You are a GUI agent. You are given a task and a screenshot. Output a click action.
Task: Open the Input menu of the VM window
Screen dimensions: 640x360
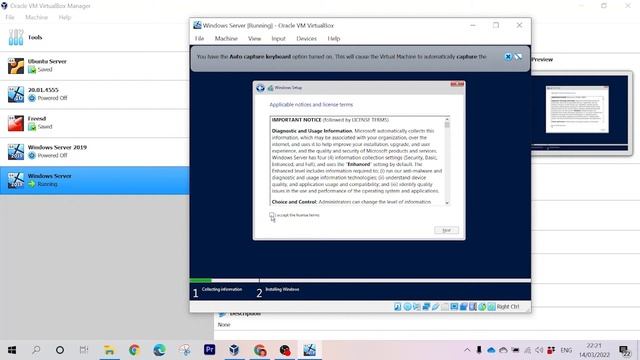click(278, 38)
